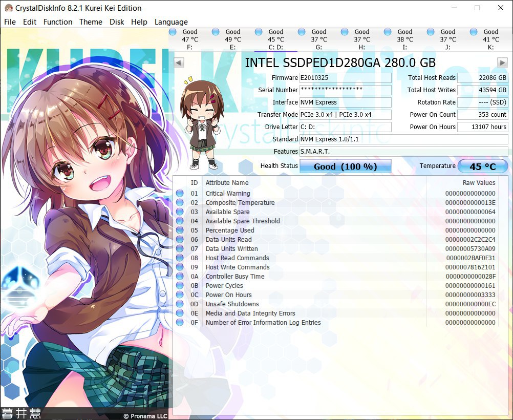
Task: Click the 45 °C temperature button
Action: [x=483, y=166]
